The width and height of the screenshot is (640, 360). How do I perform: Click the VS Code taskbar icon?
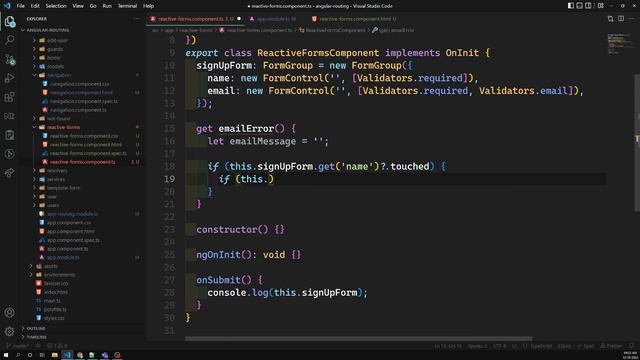67,355
